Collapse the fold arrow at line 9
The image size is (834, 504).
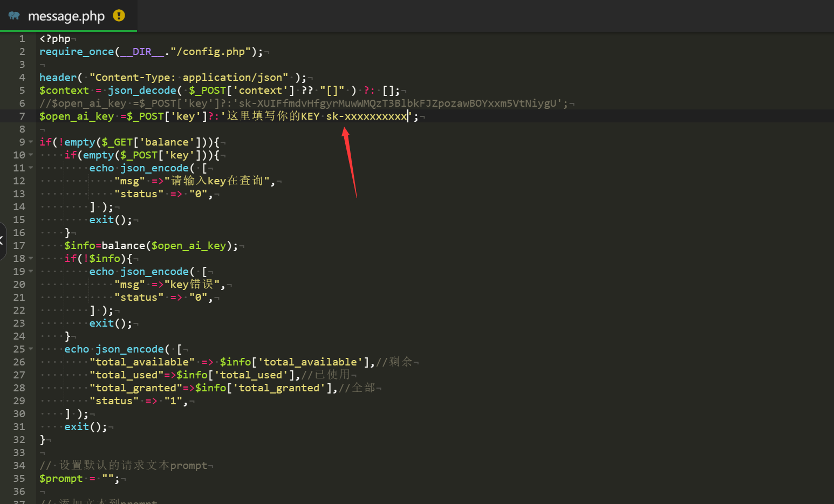(x=31, y=142)
